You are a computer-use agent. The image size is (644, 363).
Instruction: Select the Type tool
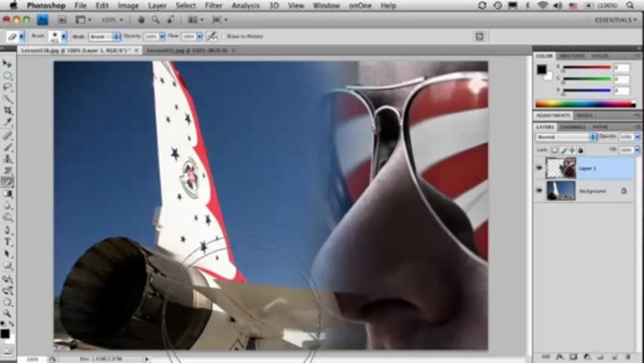pos(7,243)
